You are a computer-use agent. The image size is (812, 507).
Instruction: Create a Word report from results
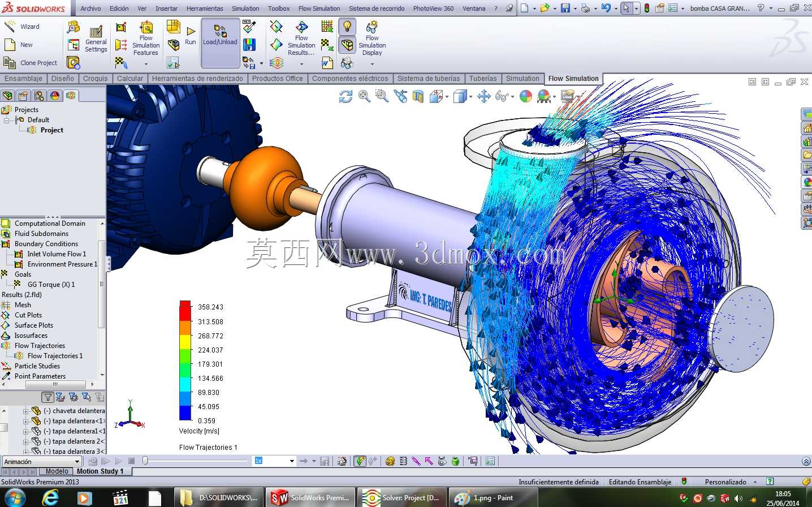(x=327, y=62)
